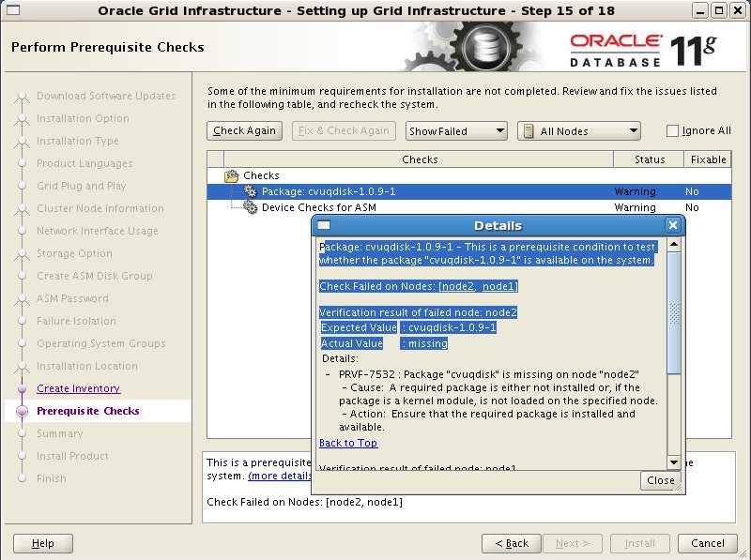Cancel the Grid Infrastructure installation
The width and height of the screenshot is (751, 560).
pos(708,543)
